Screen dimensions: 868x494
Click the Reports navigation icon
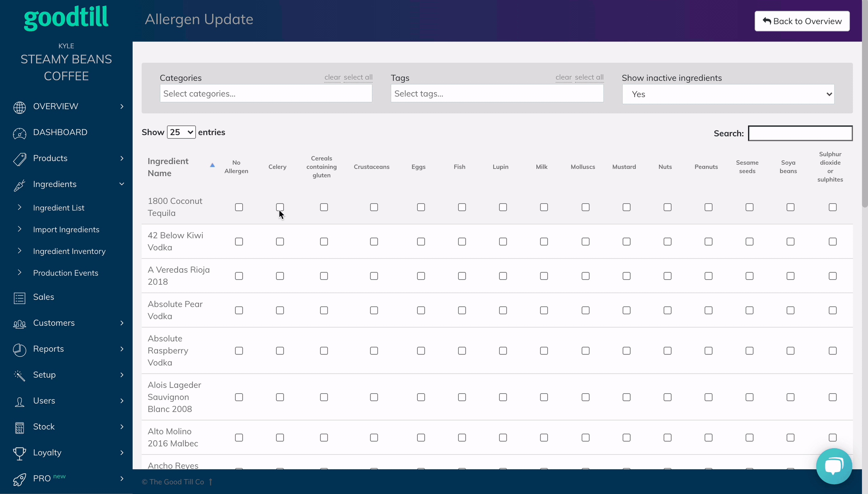[19, 349]
